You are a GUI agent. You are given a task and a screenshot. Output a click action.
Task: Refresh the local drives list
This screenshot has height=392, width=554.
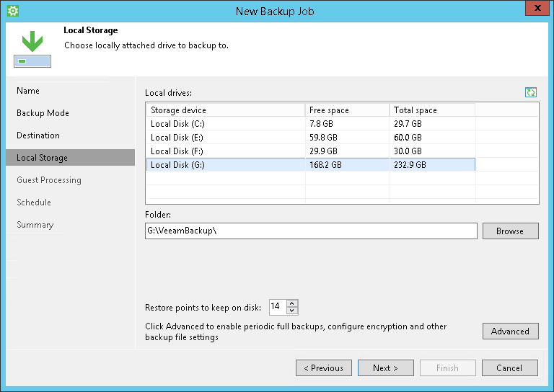pos(531,92)
